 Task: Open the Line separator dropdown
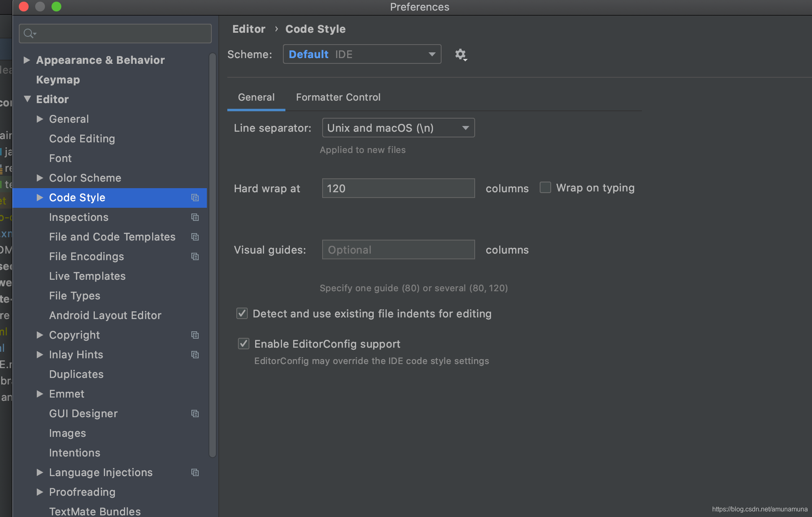(398, 128)
